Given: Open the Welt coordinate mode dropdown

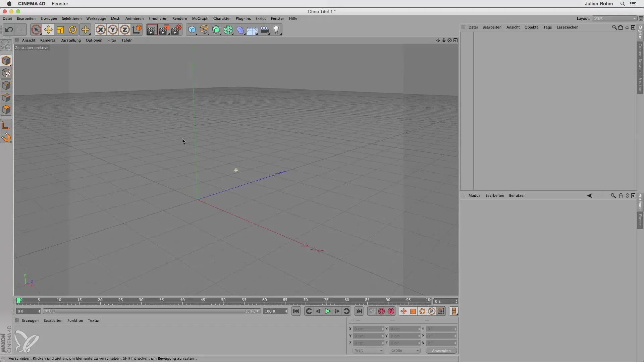Looking at the screenshot, I should coord(368,351).
